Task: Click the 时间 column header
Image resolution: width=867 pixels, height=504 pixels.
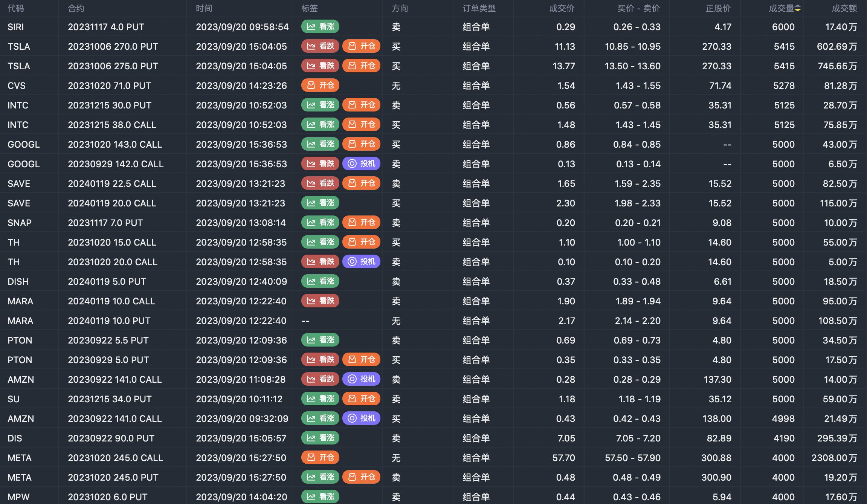Action: (204, 8)
